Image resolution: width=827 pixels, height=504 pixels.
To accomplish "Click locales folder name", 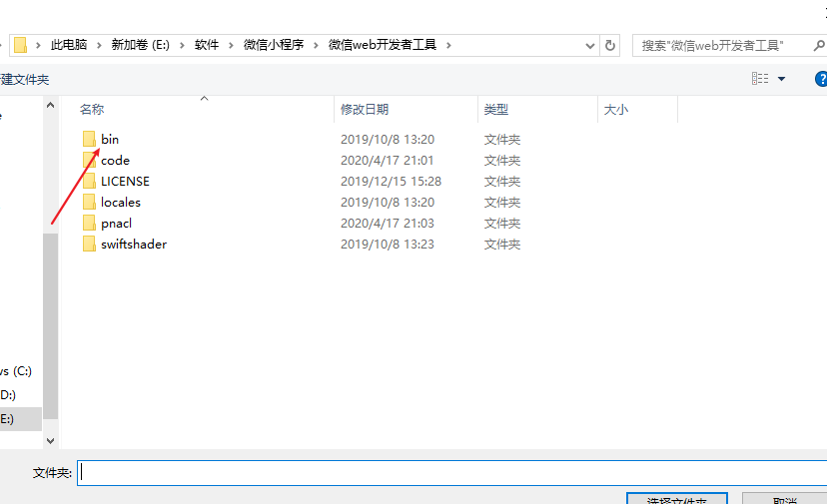I will tap(121, 203).
